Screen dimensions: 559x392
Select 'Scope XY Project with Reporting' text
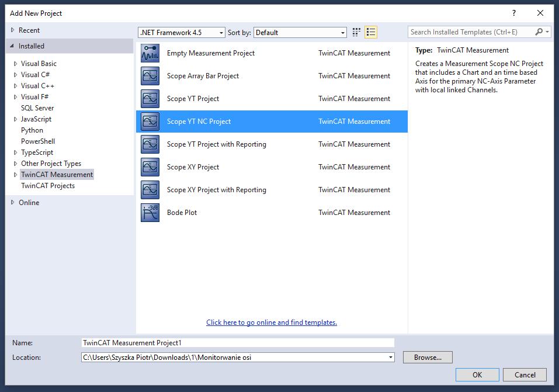216,190
